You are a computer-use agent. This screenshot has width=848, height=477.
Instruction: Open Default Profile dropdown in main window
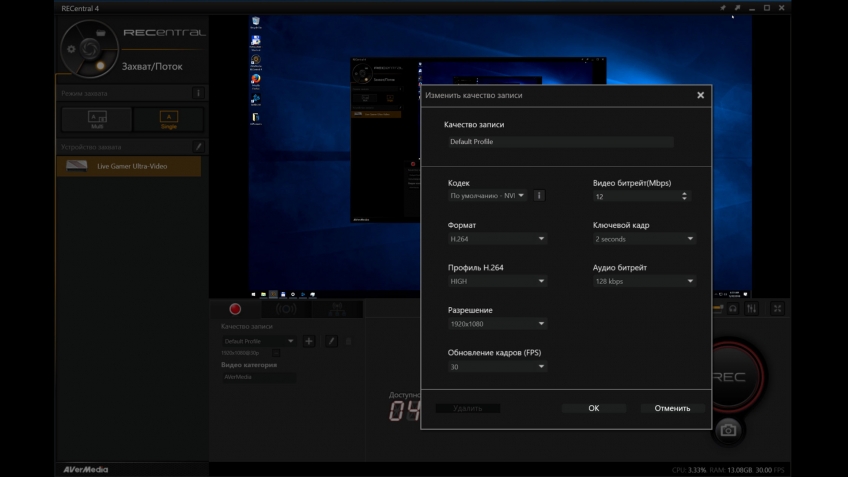coord(259,341)
